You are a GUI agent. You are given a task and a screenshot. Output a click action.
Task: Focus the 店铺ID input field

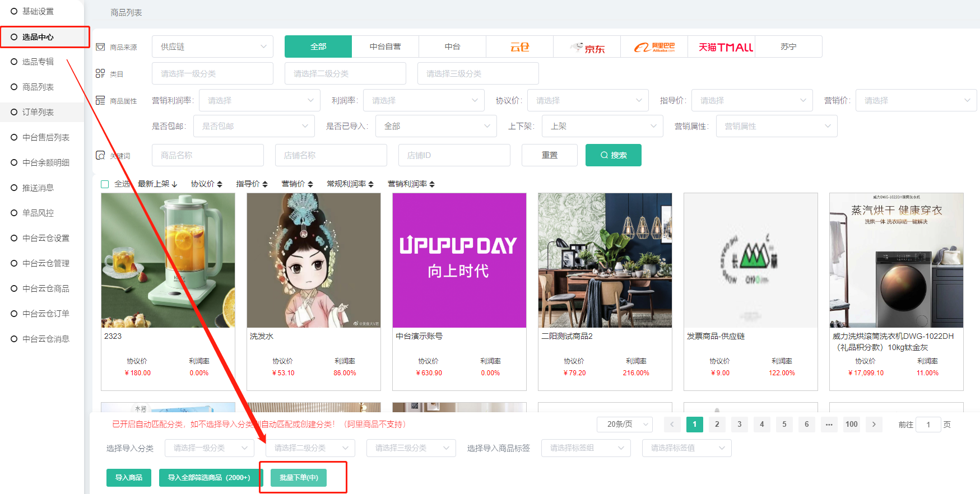coord(454,155)
